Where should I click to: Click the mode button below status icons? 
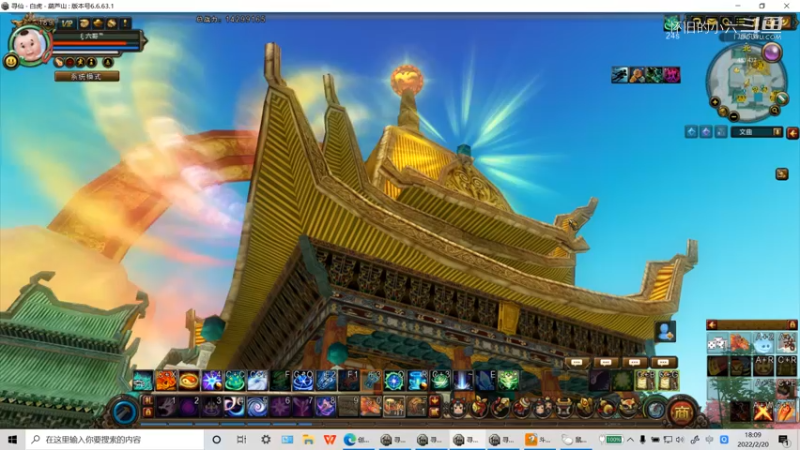87,77
